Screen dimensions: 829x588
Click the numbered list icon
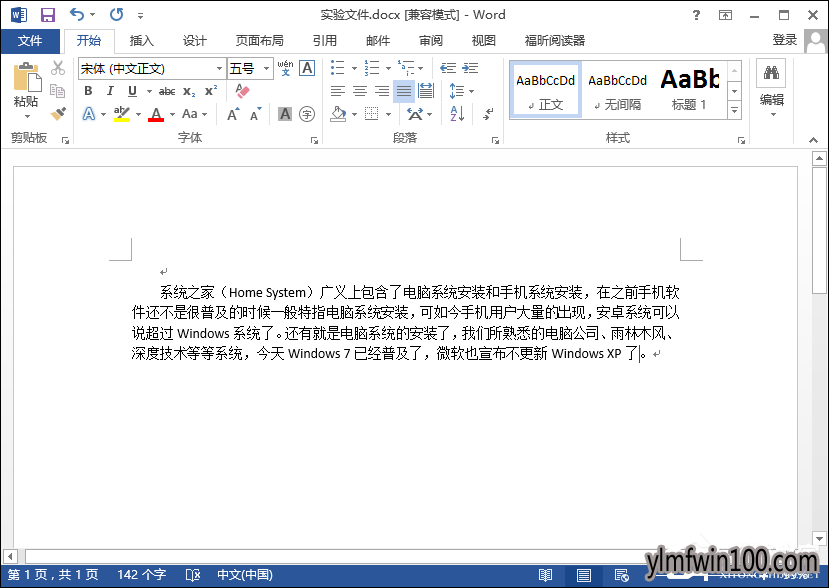(x=372, y=68)
